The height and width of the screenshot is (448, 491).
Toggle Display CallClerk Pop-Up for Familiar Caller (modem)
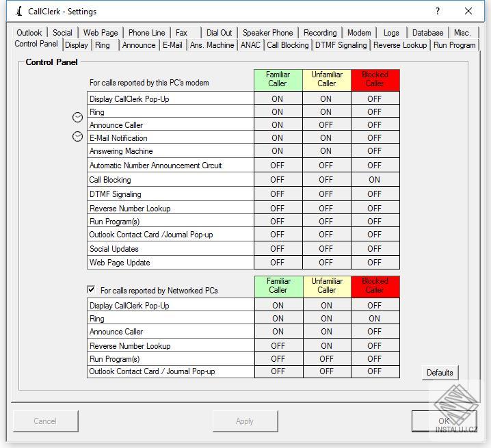pyautogui.click(x=278, y=98)
